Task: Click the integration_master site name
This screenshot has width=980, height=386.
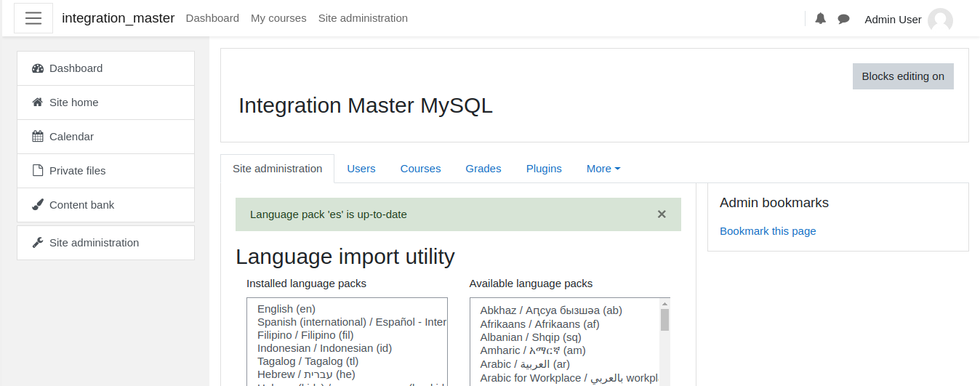Action: click(119, 18)
